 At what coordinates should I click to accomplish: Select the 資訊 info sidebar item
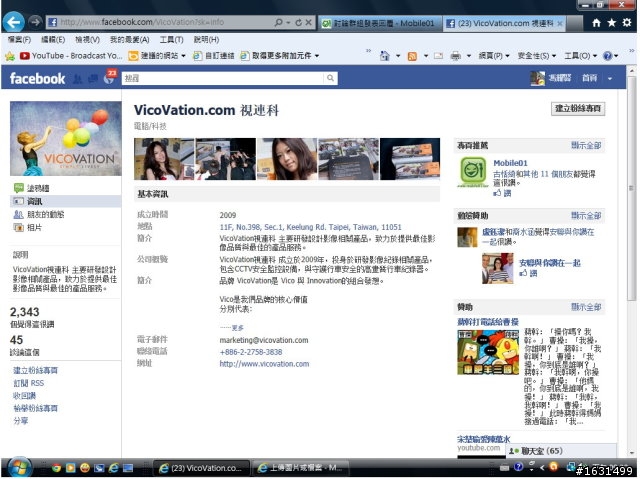coord(65,201)
